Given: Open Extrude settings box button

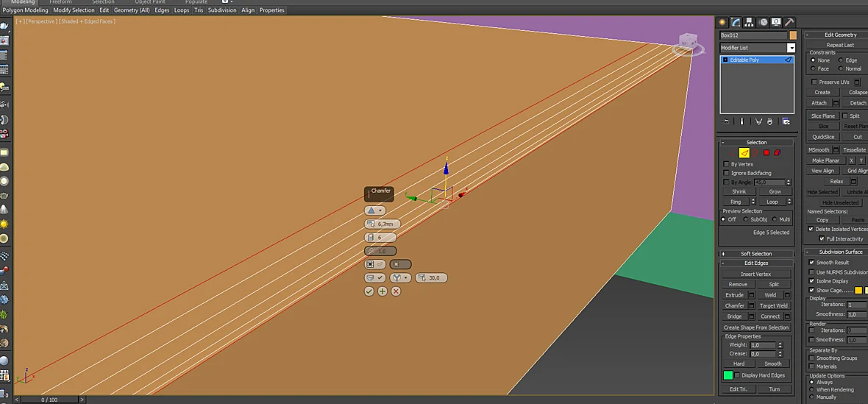Looking at the screenshot, I should pyautogui.click(x=752, y=295).
